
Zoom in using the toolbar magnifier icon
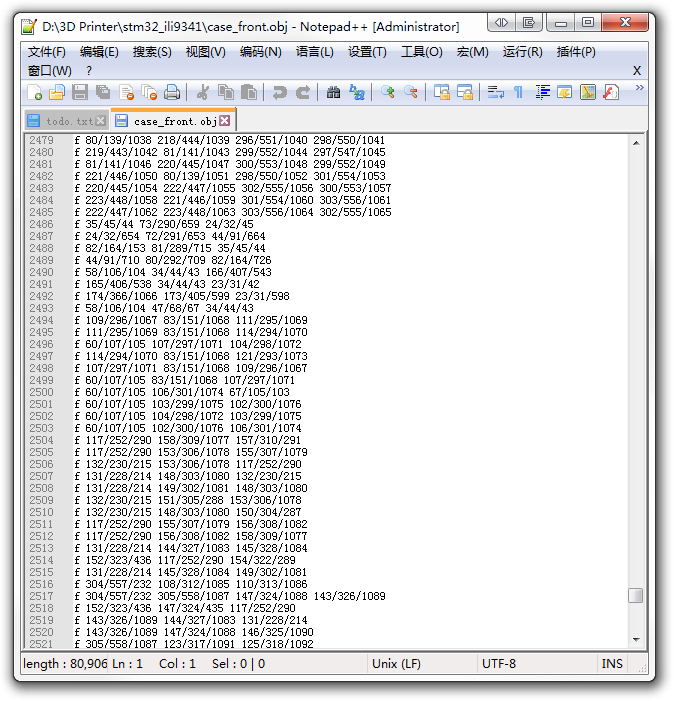tap(388, 93)
